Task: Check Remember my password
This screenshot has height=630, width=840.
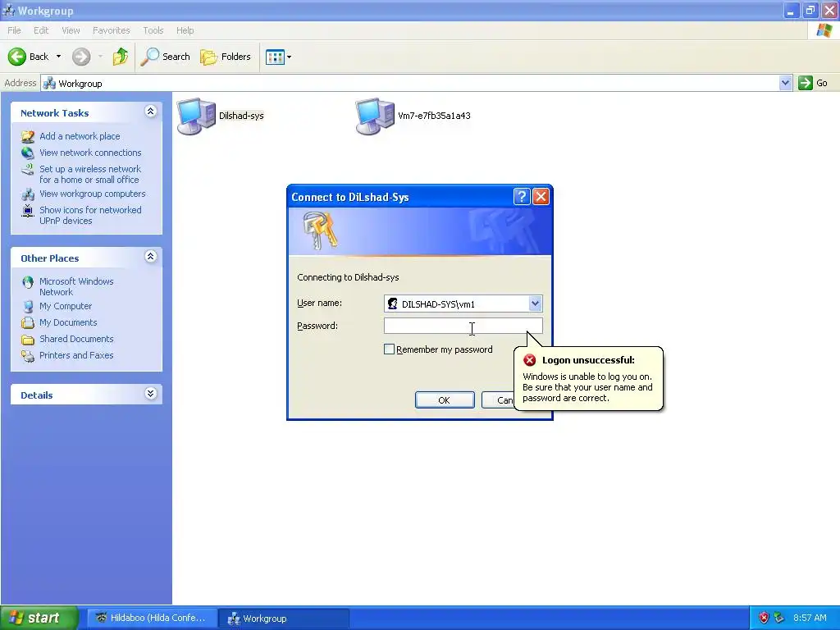Action: pos(389,349)
